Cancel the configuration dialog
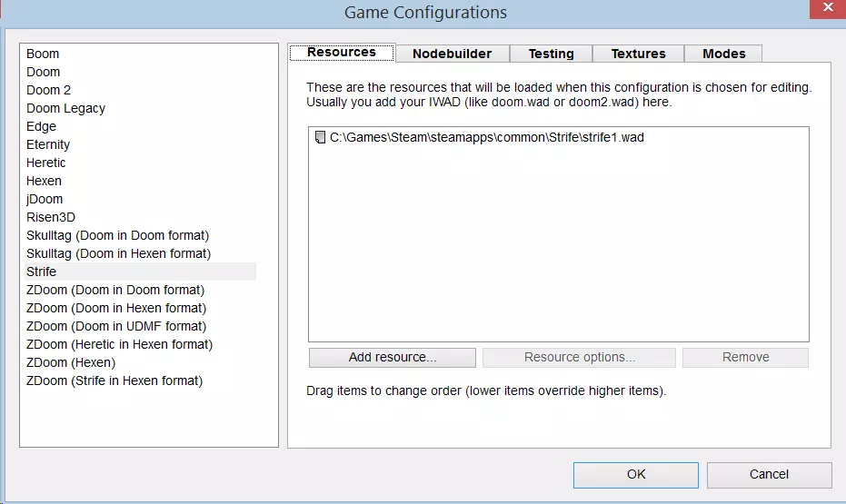The image size is (846, 504). (x=769, y=474)
